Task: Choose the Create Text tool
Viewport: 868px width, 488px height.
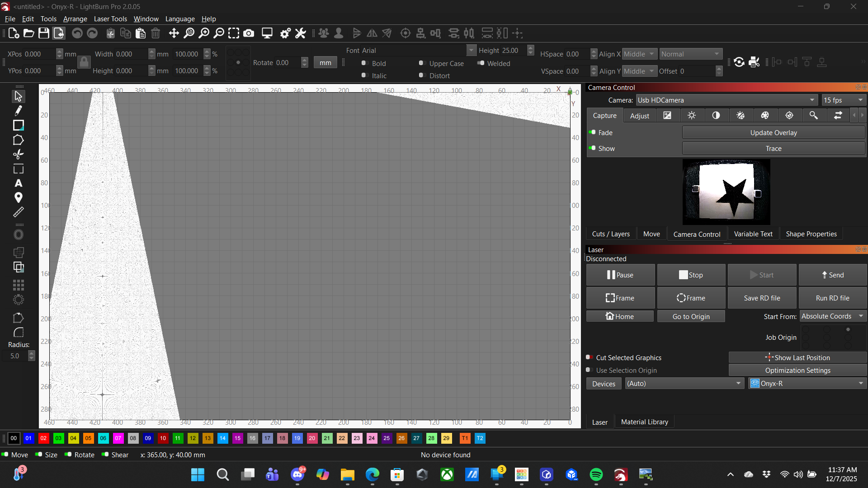Action: (18, 183)
